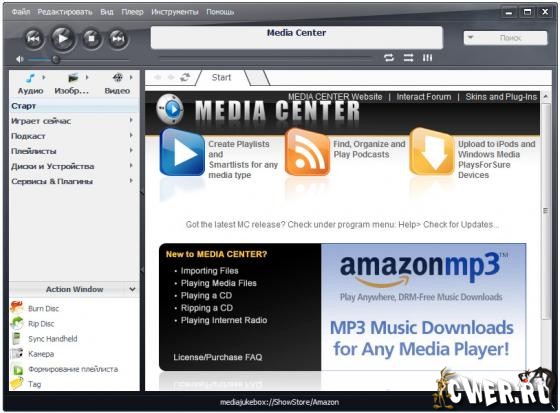Image resolution: width=560 pixels, height=413 pixels.
Task: Start playback with the Play button
Action: [x=63, y=38]
